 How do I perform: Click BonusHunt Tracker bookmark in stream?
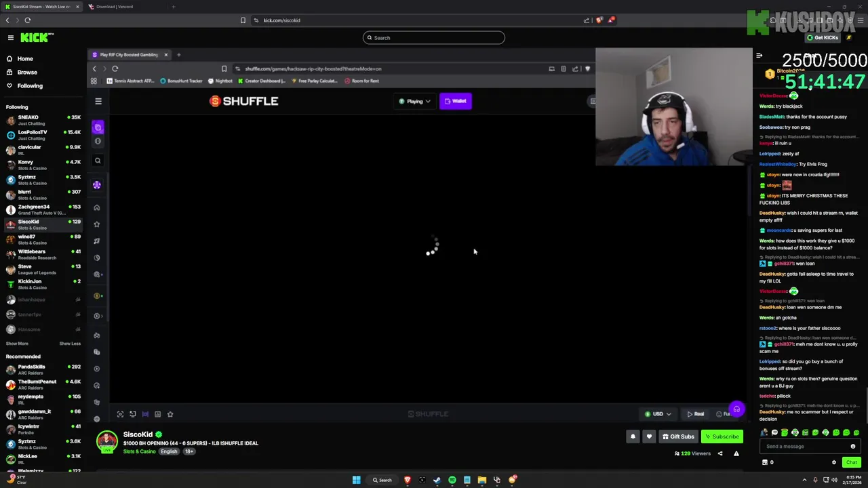pyautogui.click(x=182, y=81)
